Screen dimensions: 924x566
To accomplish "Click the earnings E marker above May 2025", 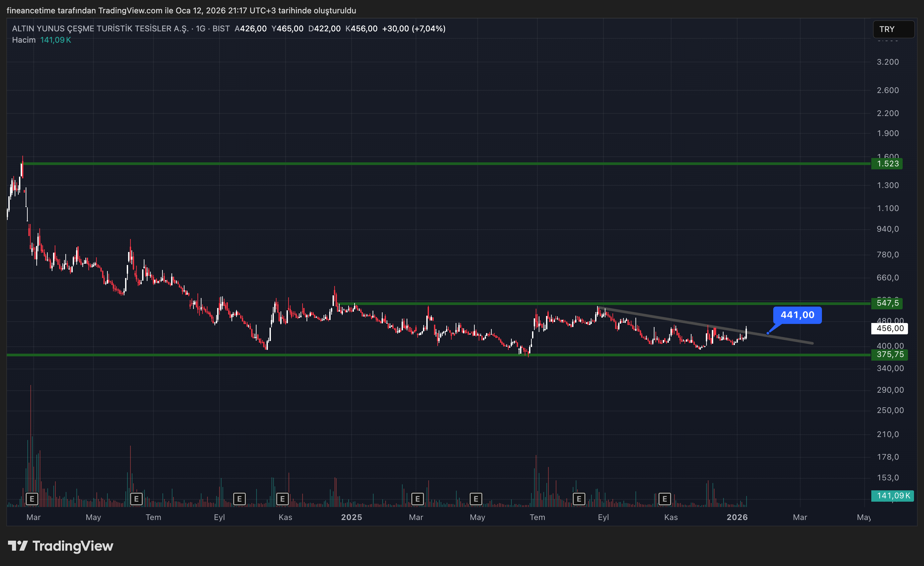I will tap(476, 499).
